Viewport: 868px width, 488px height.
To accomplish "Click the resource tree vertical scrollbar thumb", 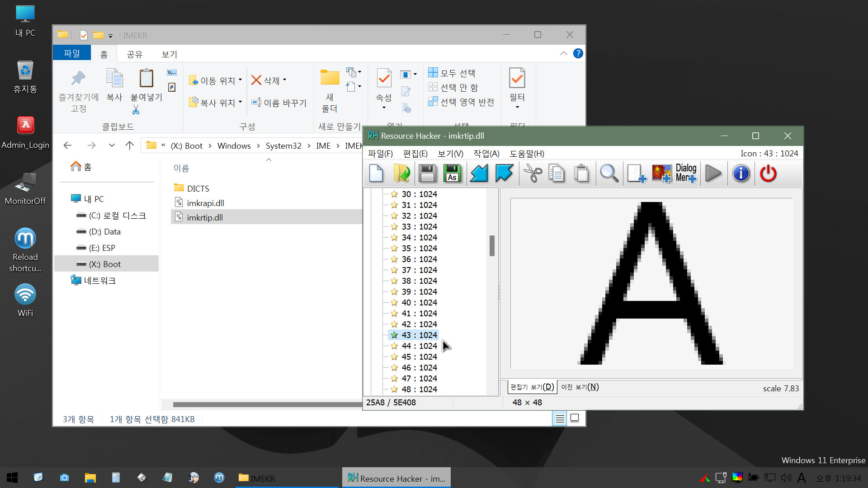I will 492,245.
